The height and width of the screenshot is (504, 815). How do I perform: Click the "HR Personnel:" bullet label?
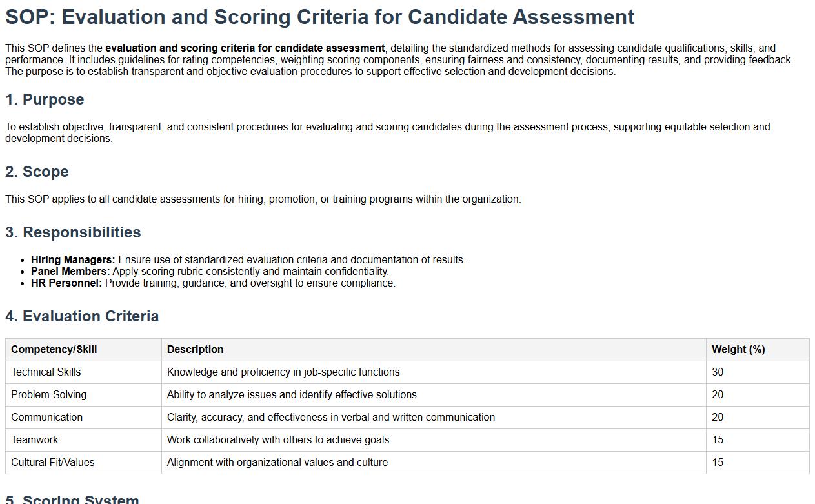tap(66, 283)
